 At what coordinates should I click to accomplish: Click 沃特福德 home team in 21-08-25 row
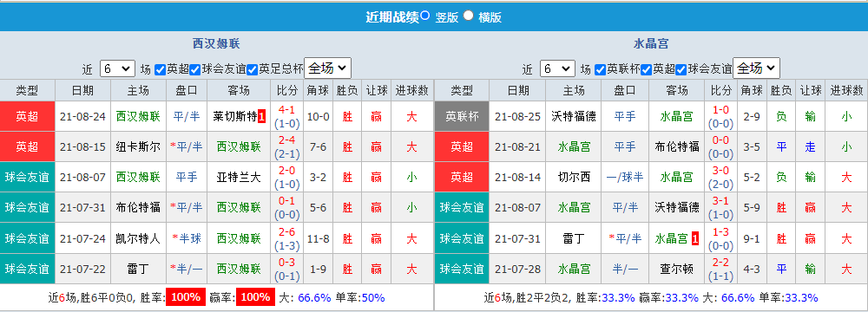[574, 116]
